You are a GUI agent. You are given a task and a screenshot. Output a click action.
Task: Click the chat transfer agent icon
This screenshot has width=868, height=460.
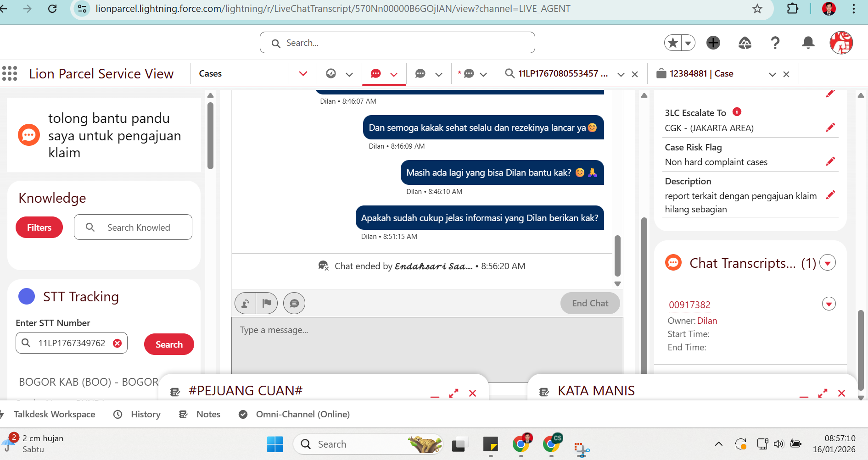pos(246,303)
